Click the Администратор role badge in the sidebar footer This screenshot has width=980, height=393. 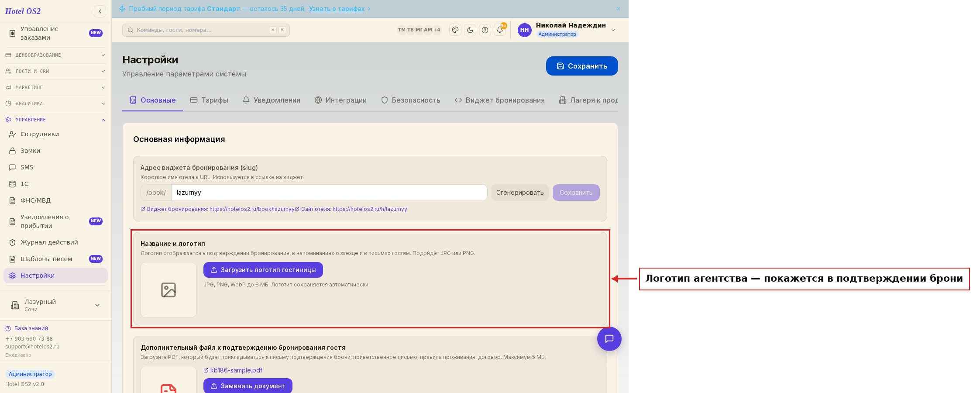pyautogui.click(x=30, y=374)
